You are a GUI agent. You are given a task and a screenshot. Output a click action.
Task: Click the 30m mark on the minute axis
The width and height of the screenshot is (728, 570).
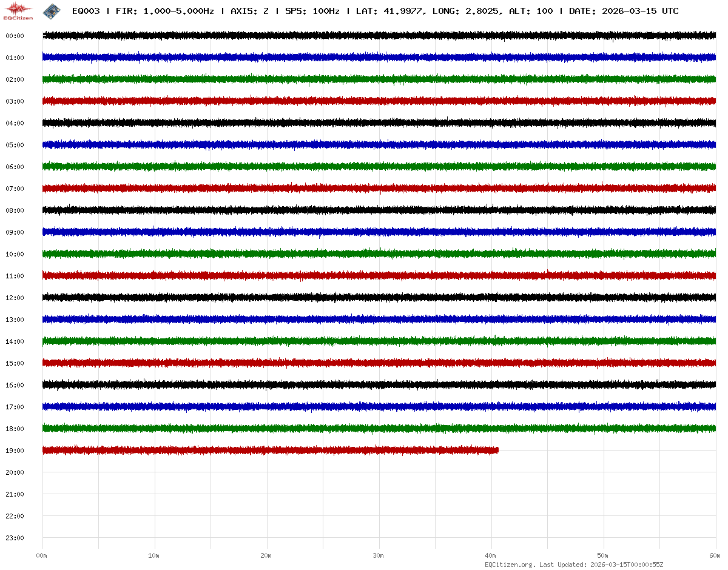point(379,555)
